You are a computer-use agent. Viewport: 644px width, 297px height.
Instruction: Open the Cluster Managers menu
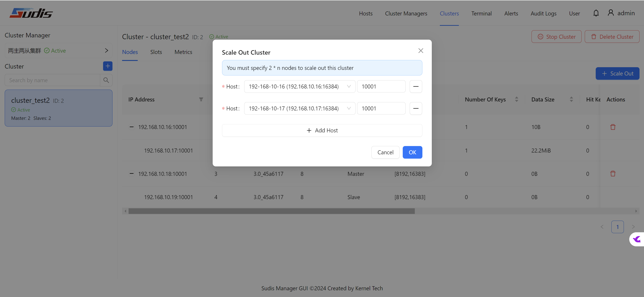[406, 13]
